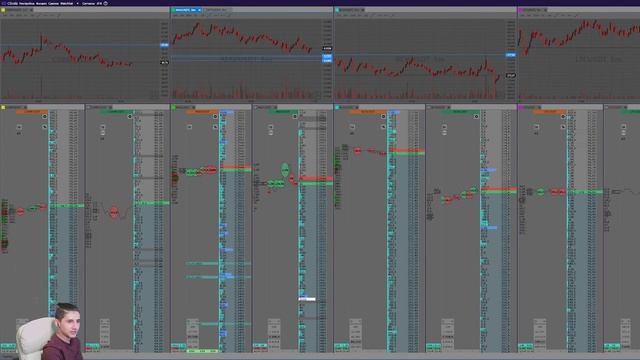This screenshot has width=640, height=360.
Task: Click the small square icon in cyan-linked order book
Action: click(352, 127)
